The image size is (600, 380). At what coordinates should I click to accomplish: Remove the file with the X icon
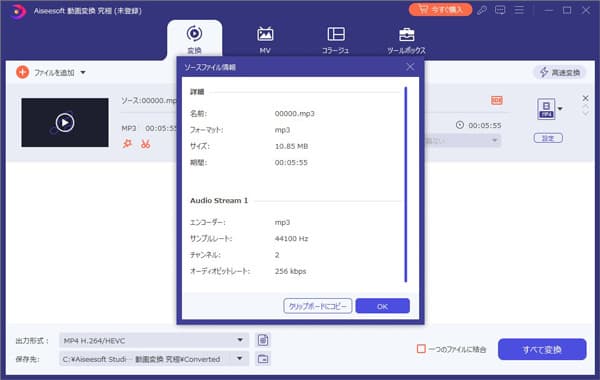click(585, 98)
